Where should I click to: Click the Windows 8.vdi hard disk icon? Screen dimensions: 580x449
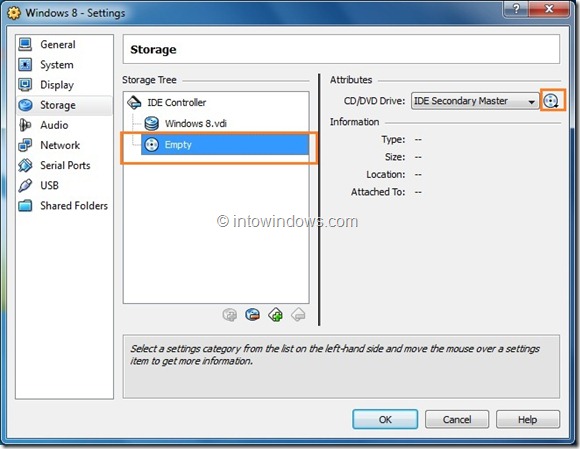152,124
